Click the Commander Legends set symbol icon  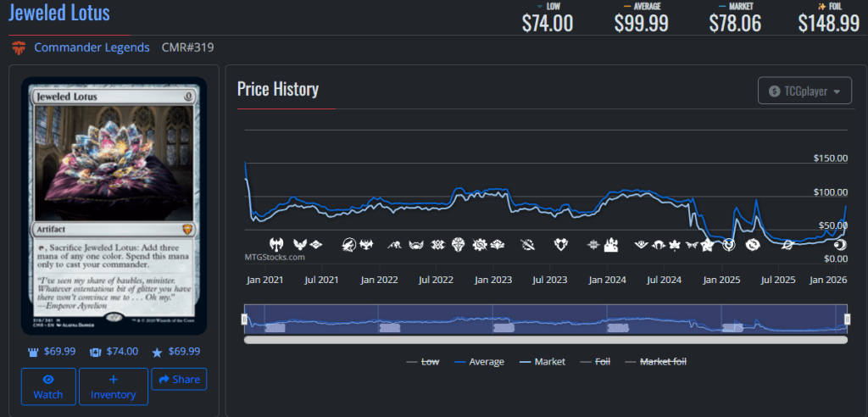click(x=19, y=47)
